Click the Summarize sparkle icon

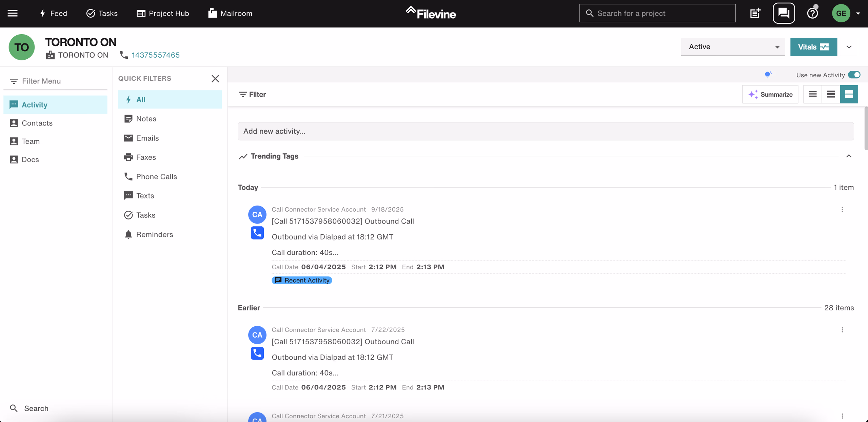[x=754, y=94]
